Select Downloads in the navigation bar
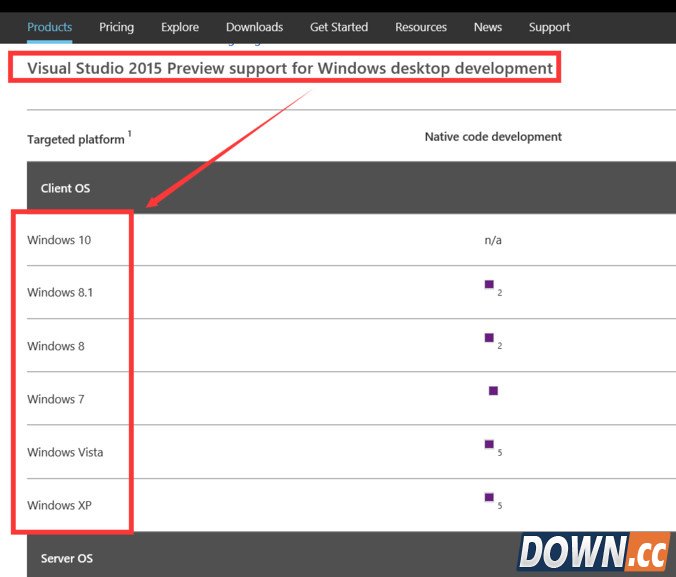 click(x=254, y=27)
